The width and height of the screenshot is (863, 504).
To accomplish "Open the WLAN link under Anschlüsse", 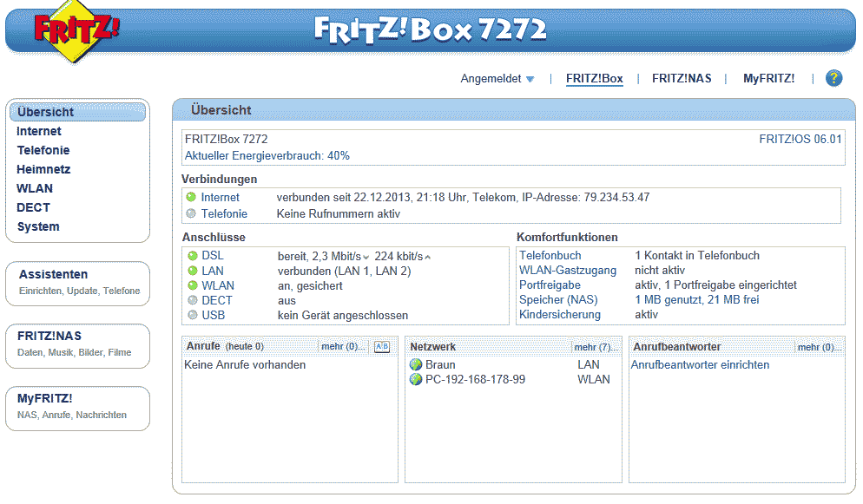I will pyautogui.click(x=218, y=285).
